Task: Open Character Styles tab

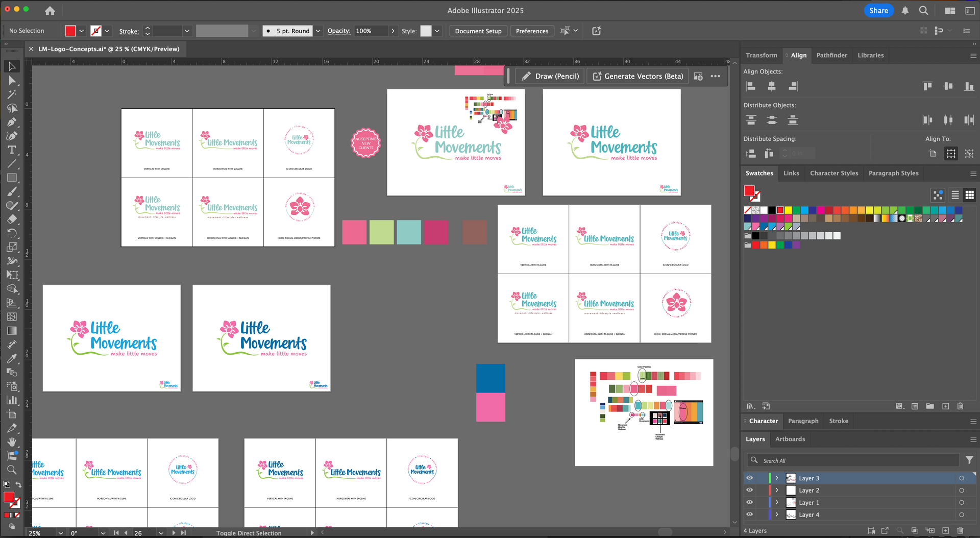Action: [834, 173]
